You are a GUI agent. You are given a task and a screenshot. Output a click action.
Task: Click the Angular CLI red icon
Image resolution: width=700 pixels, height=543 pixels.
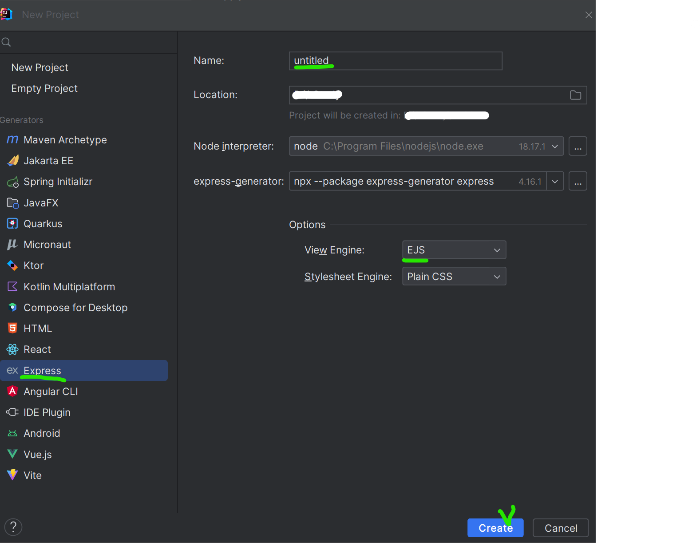12,392
